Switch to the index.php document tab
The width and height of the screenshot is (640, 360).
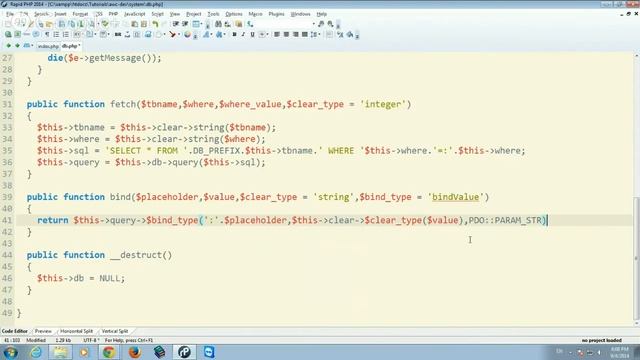48,46
